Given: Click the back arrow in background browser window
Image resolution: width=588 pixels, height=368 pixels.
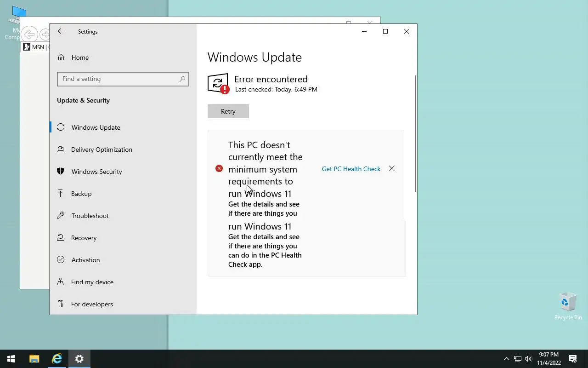Looking at the screenshot, I should click(x=29, y=34).
